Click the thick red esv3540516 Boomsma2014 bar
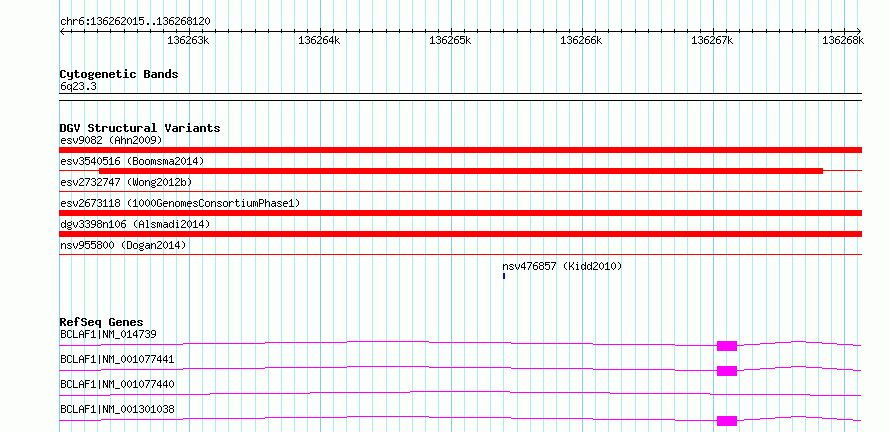 [461, 171]
